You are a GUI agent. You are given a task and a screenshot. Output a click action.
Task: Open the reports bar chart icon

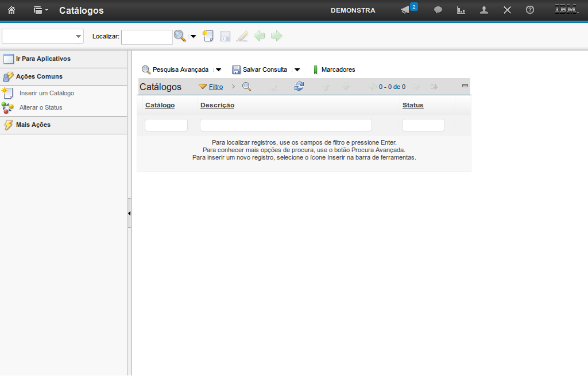[461, 10]
